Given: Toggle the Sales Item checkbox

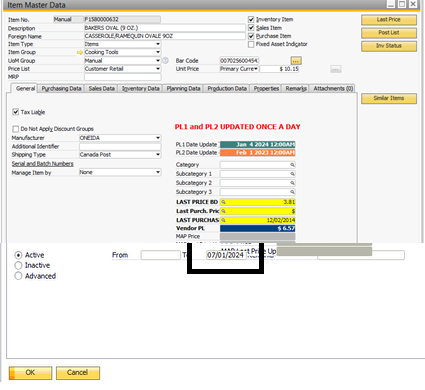Looking at the screenshot, I should point(251,28).
